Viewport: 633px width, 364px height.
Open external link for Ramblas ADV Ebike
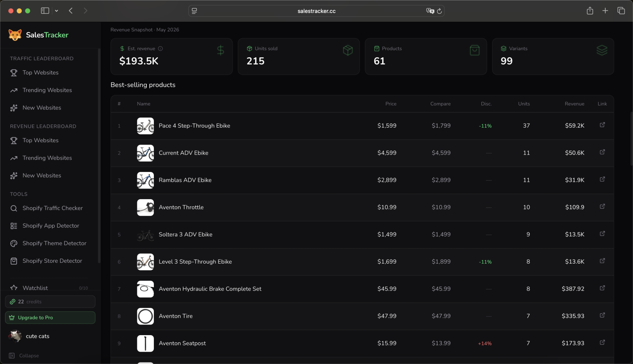(602, 179)
